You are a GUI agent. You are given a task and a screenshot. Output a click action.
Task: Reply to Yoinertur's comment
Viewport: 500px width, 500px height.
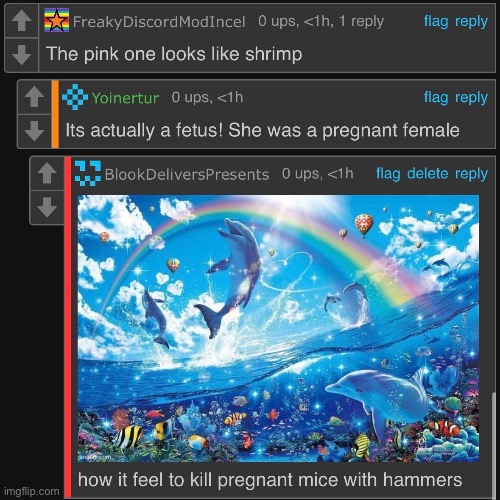coord(471,97)
